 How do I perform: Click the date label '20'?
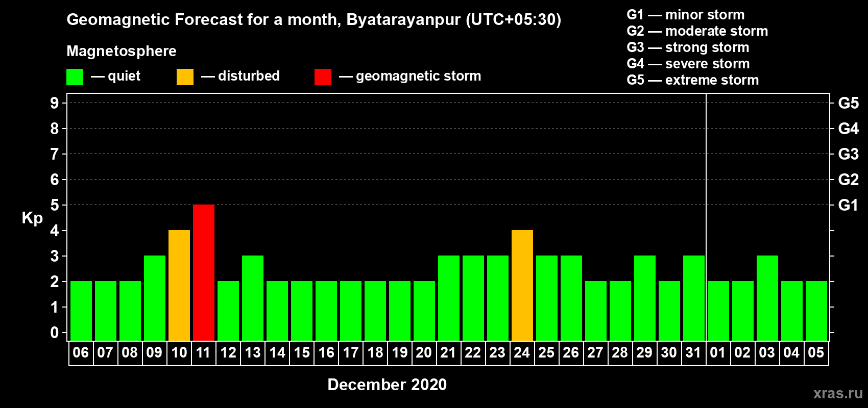pyautogui.click(x=424, y=352)
